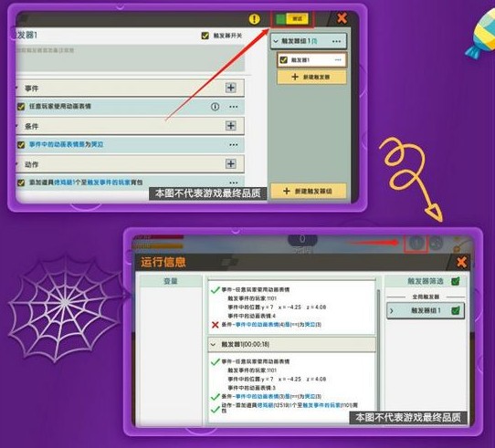Toggle the 触发器1 checkbox in group list
The height and width of the screenshot is (448, 495).
[x=283, y=59]
